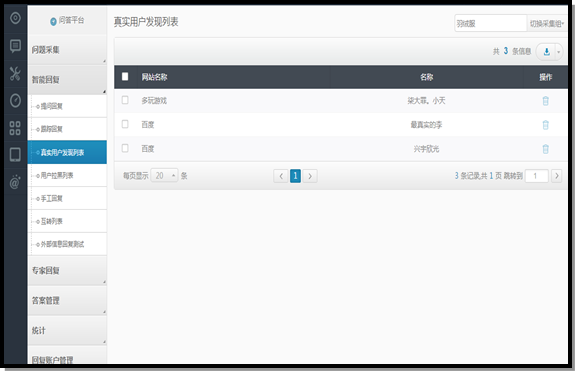The image size is (575, 371).
Task: Expand the 专家回复 sidebar section
Action: (67, 271)
